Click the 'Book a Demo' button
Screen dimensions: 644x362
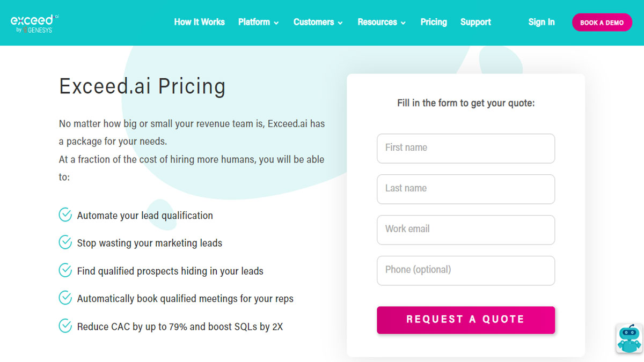602,23
